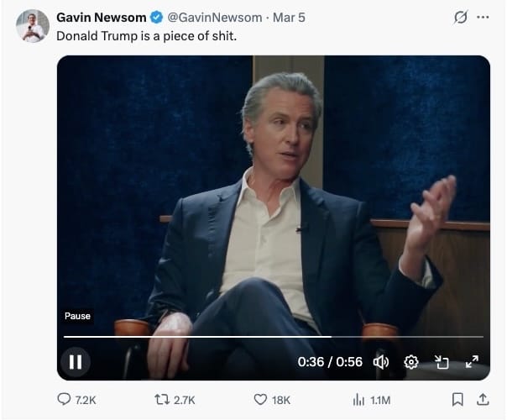The image size is (507, 420).
Task: Open Gavin Newsom's profile picture
Action: point(32,27)
